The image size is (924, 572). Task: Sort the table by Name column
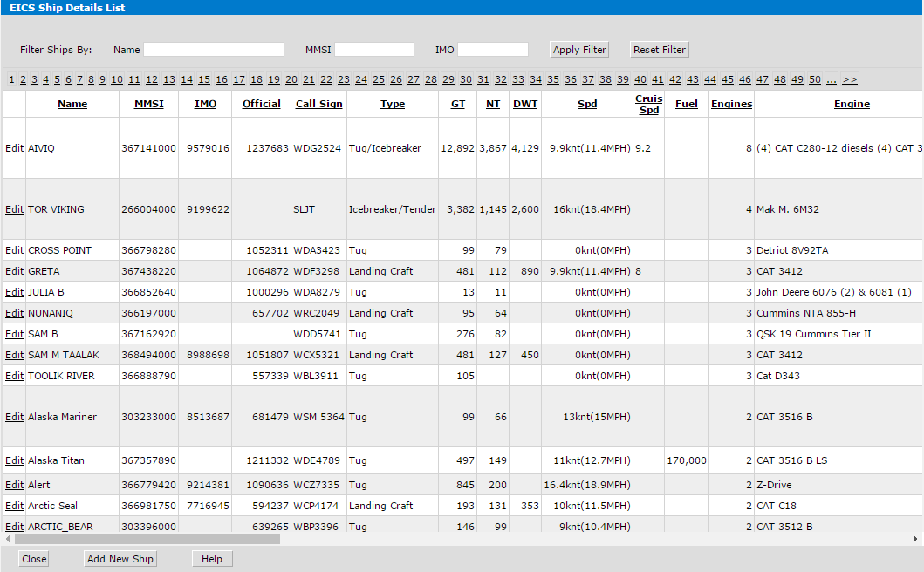(x=72, y=104)
